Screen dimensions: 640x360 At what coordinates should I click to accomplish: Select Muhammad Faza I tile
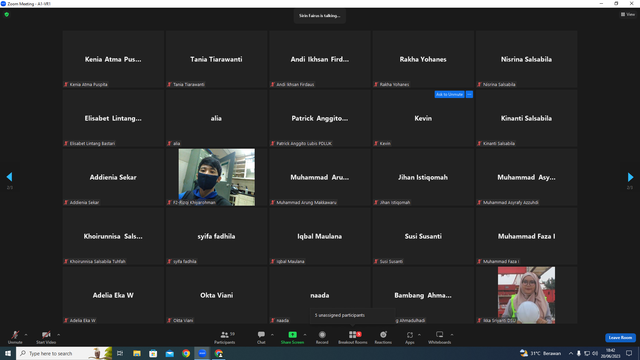[526, 236]
